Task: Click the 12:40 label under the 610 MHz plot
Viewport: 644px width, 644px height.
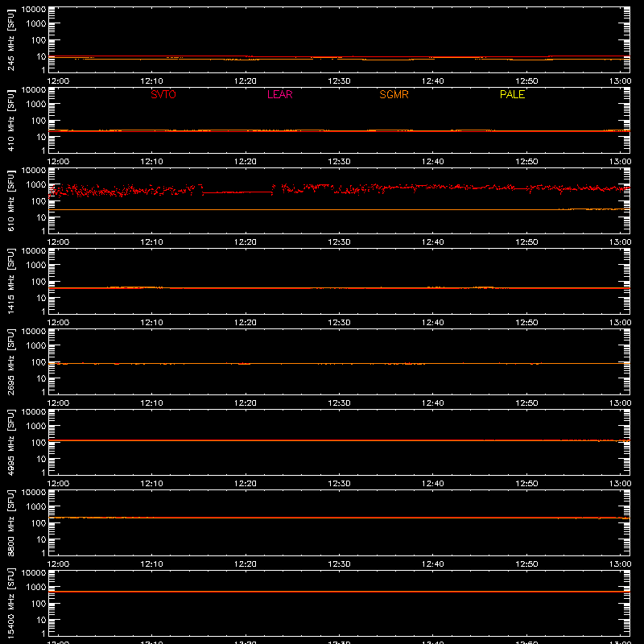Action: (x=432, y=242)
